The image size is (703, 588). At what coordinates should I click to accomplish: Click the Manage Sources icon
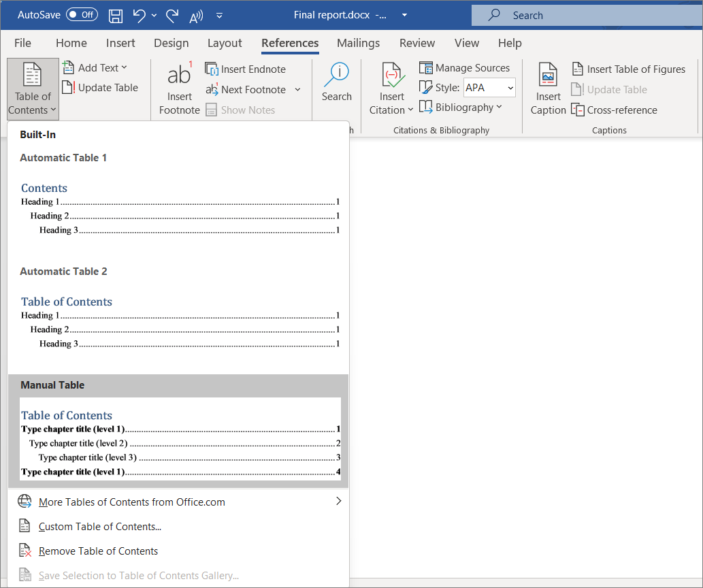pos(426,67)
